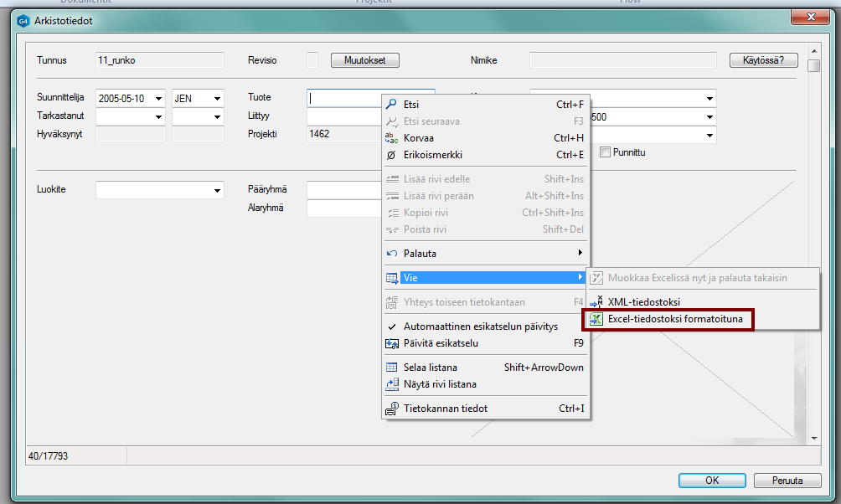Click into the Tuote text field

(343, 98)
